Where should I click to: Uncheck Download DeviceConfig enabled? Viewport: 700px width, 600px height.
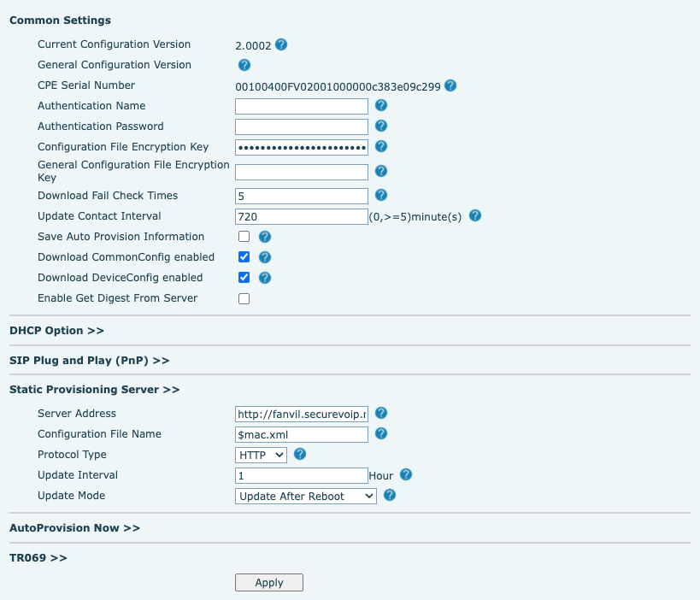pos(244,277)
